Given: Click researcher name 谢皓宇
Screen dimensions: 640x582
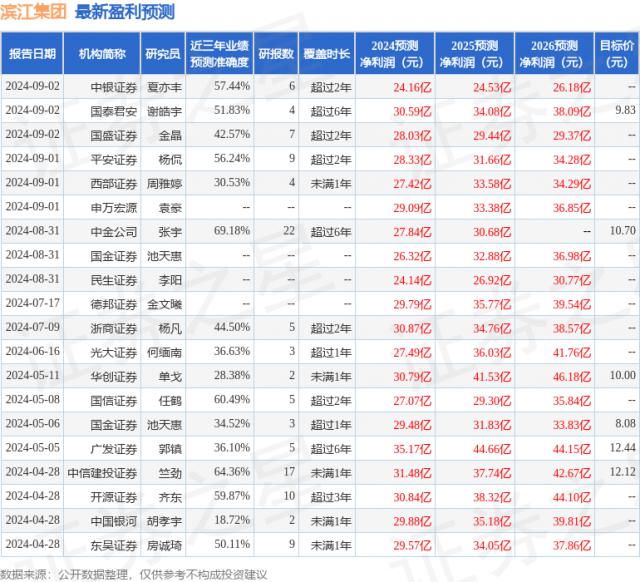Looking at the screenshot, I should (x=164, y=111).
